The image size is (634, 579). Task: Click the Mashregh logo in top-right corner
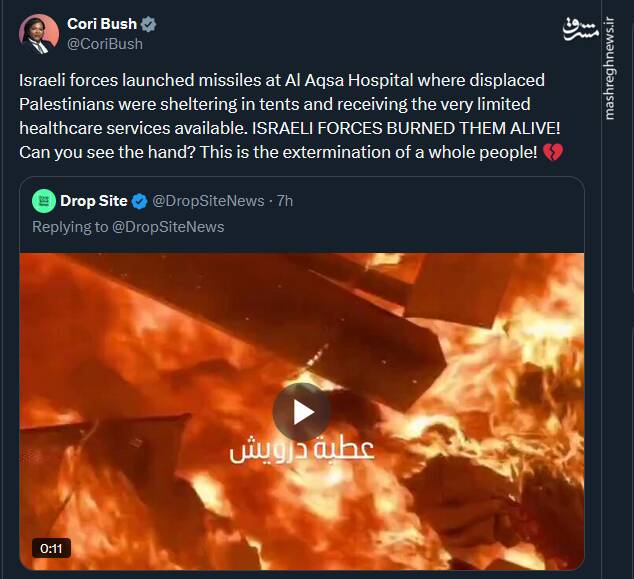point(586,28)
